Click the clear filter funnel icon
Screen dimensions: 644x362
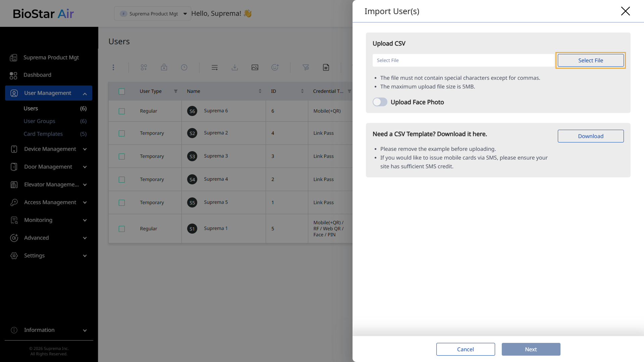coord(306,67)
